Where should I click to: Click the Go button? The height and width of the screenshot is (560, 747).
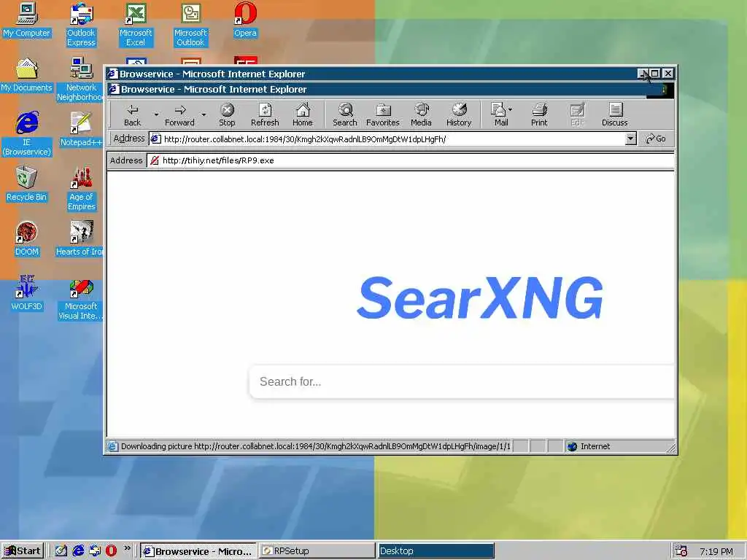656,139
